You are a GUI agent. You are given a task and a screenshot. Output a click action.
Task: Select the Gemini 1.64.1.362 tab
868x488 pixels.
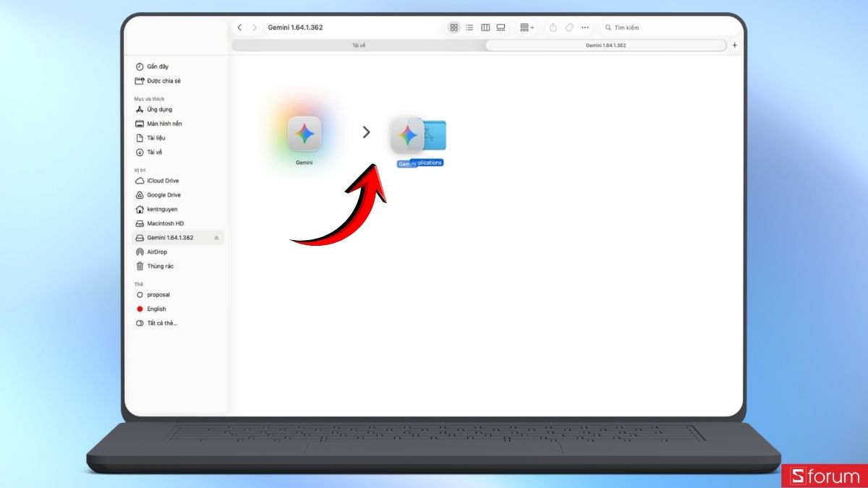[x=605, y=45]
